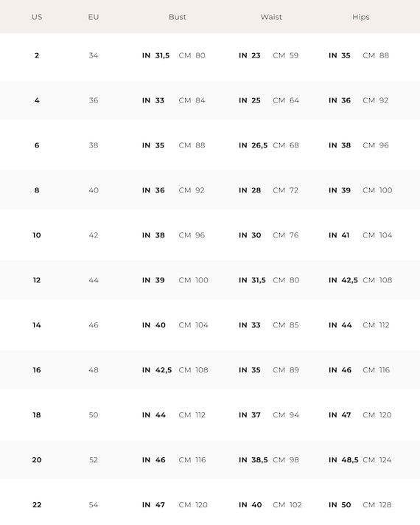This screenshot has height=525, width=420.
Task: Select EU size 50 cell
Action: [x=94, y=415]
